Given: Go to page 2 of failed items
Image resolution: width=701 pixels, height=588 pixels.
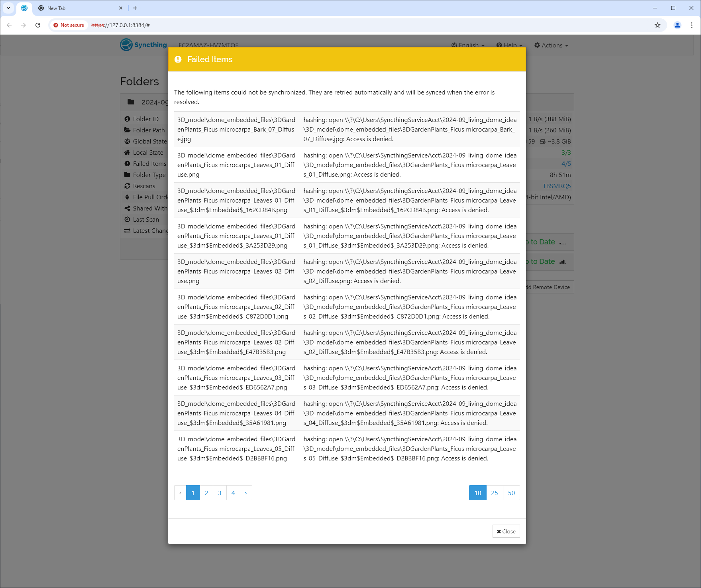Looking at the screenshot, I should (206, 493).
